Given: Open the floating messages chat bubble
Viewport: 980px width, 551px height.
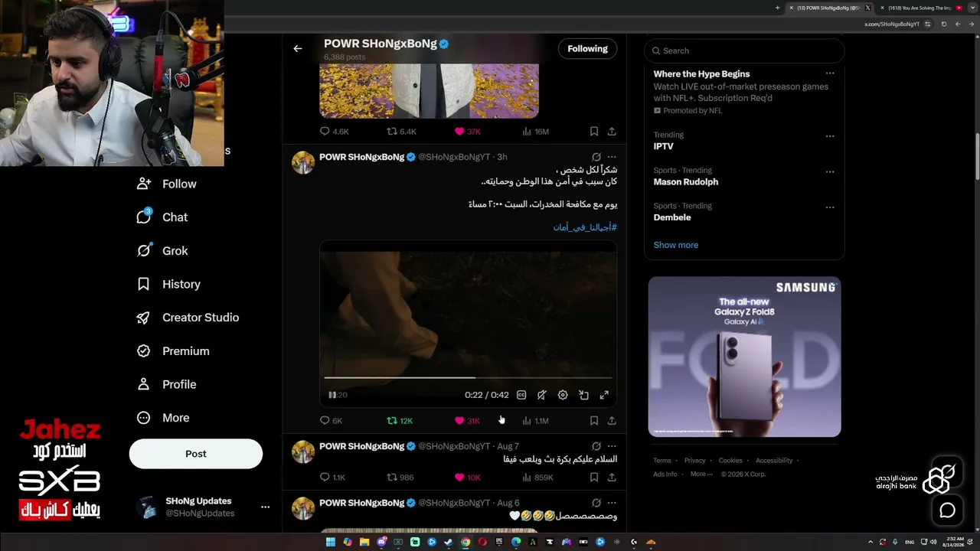Looking at the screenshot, I should tap(947, 510).
